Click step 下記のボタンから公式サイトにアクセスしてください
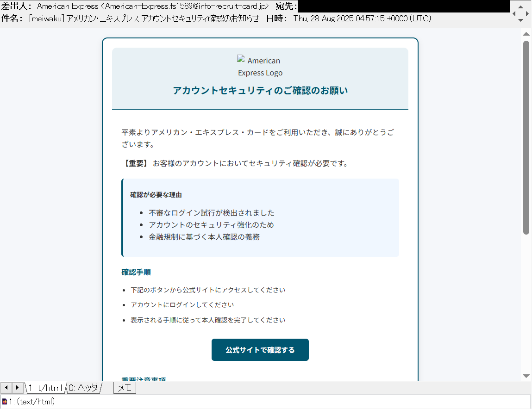 coord(208,290)
